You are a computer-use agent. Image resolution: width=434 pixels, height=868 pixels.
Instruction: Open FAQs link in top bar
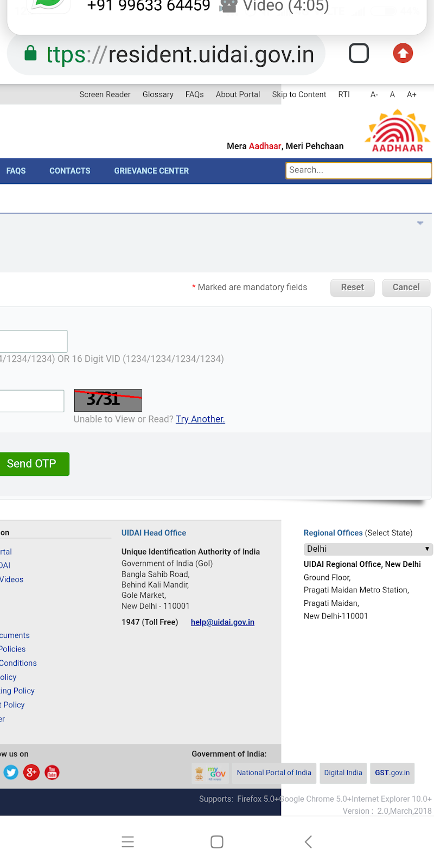coord(194,94)
